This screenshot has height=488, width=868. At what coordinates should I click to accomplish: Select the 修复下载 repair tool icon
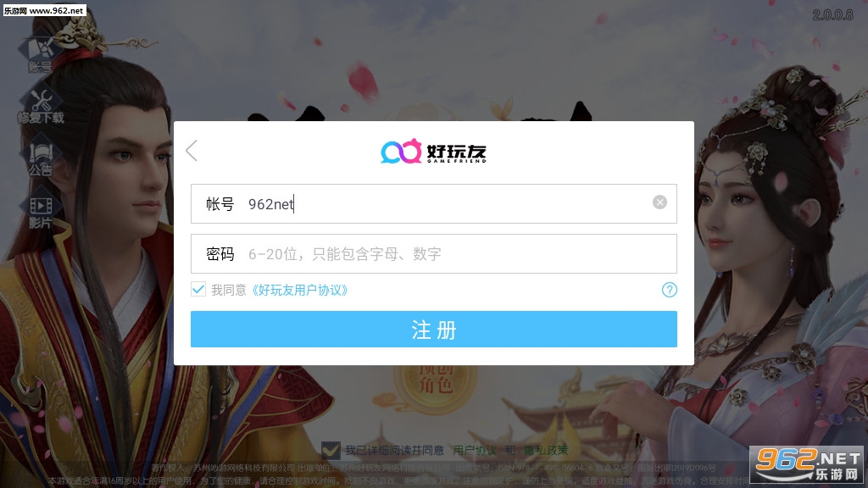(x=41, y=107)
